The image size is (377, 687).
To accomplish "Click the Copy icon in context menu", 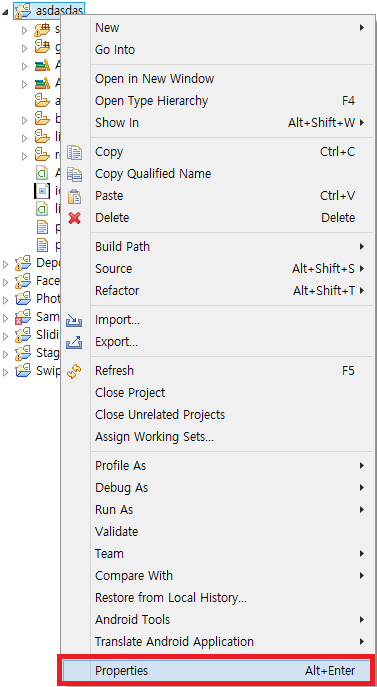I will [75, 152].
